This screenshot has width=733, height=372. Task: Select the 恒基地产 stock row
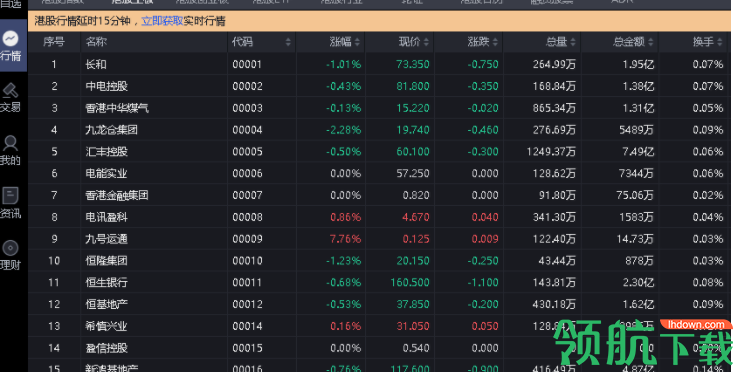click(379, 304)
